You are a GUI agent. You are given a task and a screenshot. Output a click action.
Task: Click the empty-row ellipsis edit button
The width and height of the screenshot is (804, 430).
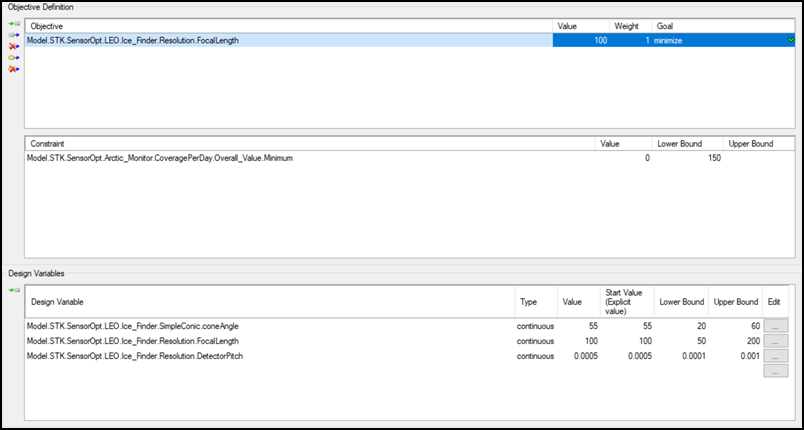tap(777, 371)
